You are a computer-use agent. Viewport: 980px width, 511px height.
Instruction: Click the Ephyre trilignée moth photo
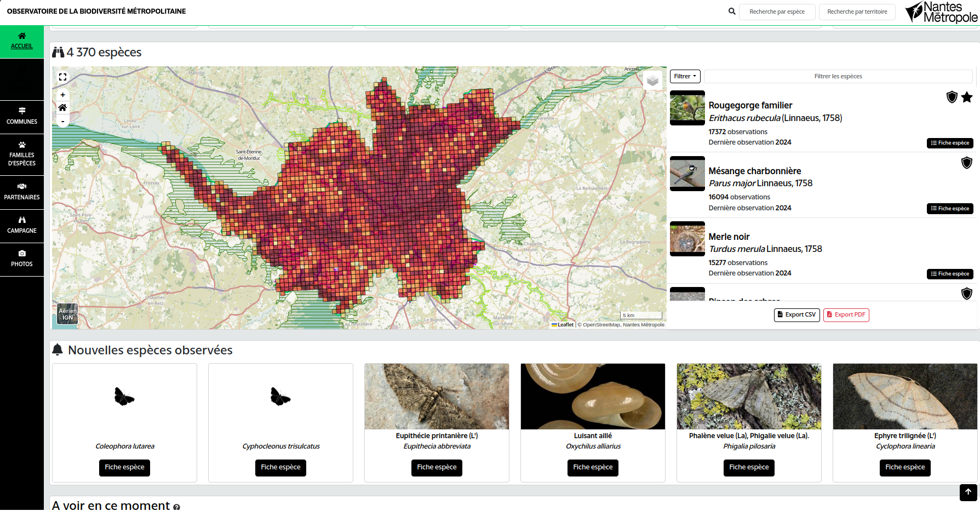[x=905, y=397]
